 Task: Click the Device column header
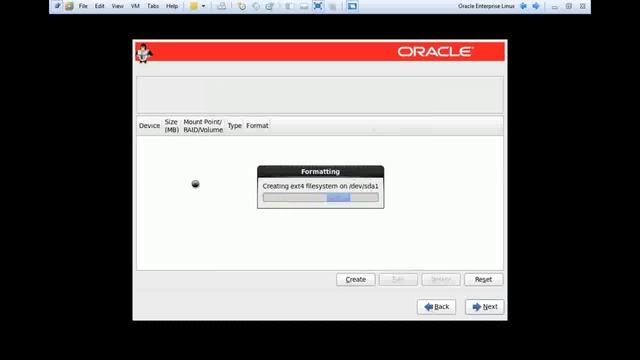[x=149, y=126]
